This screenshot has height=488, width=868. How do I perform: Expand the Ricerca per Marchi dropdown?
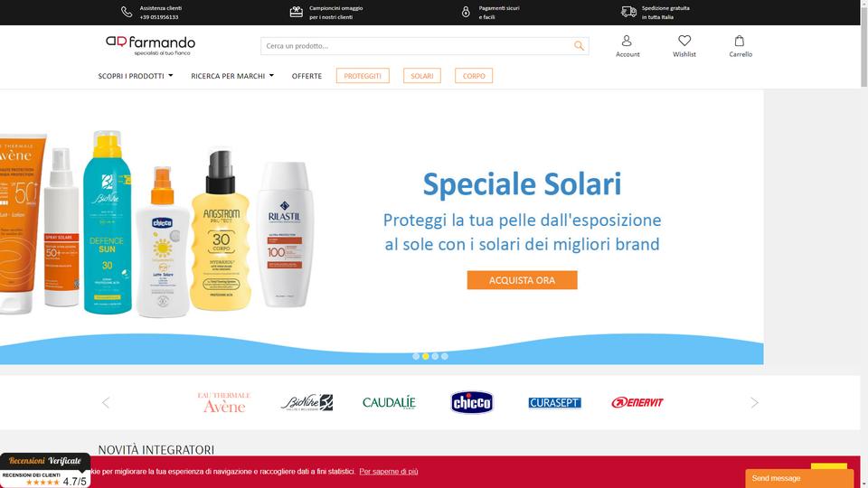coord(232,76)
